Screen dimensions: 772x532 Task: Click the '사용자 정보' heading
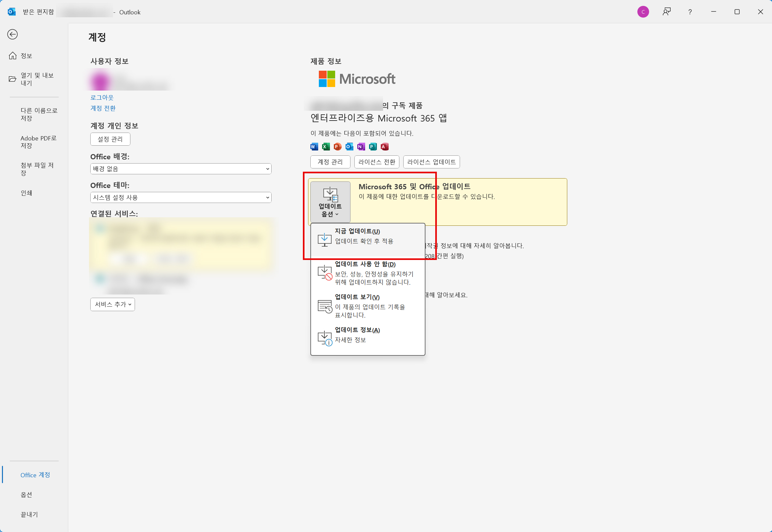click(x=110, y=61)
